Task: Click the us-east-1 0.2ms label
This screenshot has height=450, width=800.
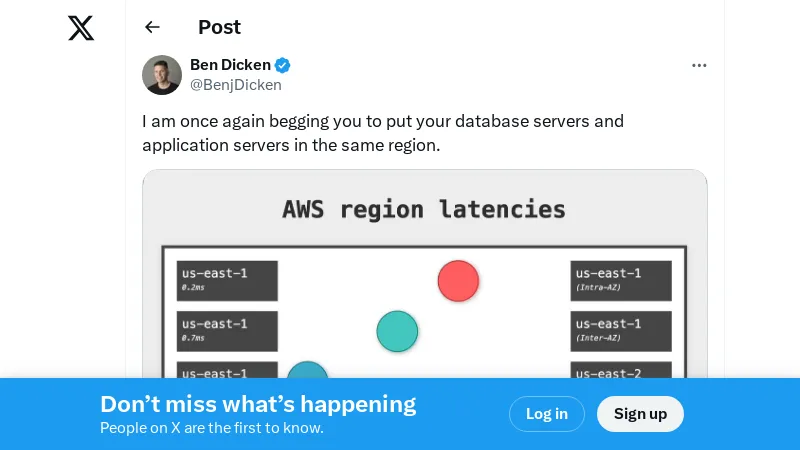Action: click(227, 280)
